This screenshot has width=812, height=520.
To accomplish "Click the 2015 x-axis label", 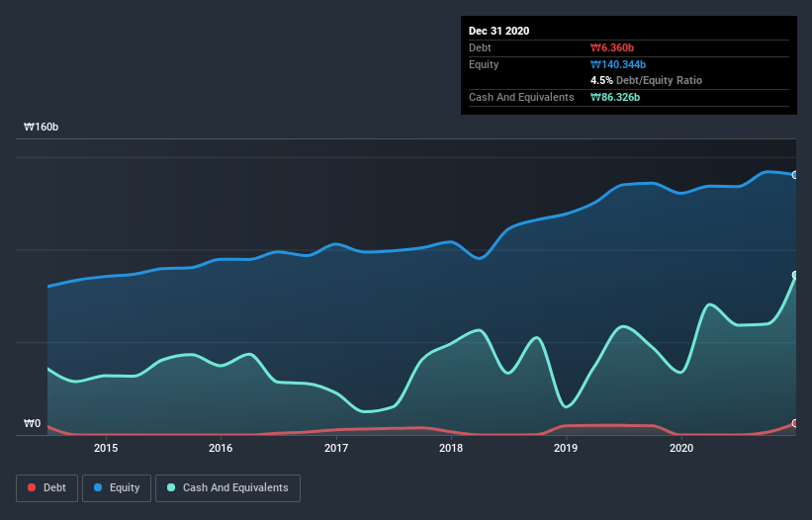I will click(x=106, y=448).
